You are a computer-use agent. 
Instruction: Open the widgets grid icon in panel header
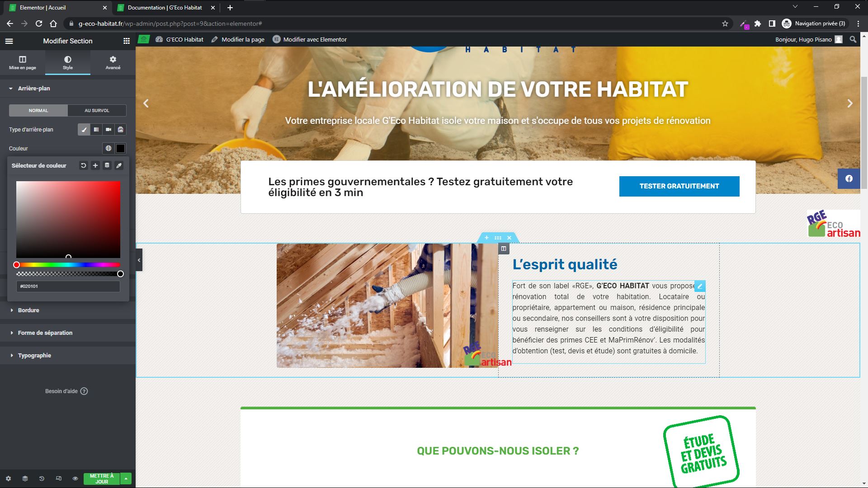tap(127, 41)
